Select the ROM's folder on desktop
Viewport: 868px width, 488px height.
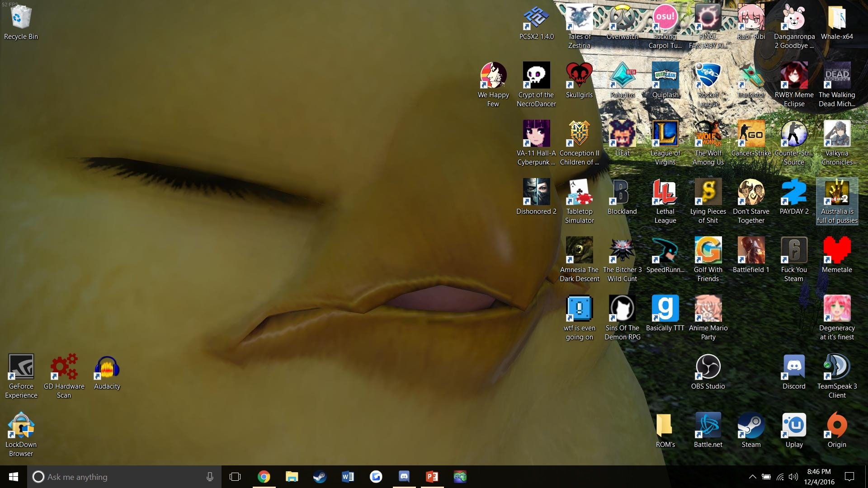point(665,430)
